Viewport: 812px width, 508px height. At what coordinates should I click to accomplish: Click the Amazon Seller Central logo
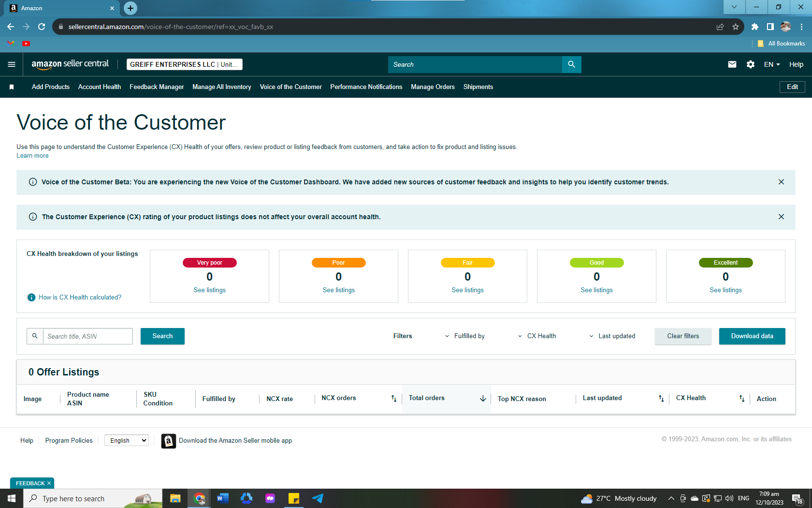pos(70,64)
